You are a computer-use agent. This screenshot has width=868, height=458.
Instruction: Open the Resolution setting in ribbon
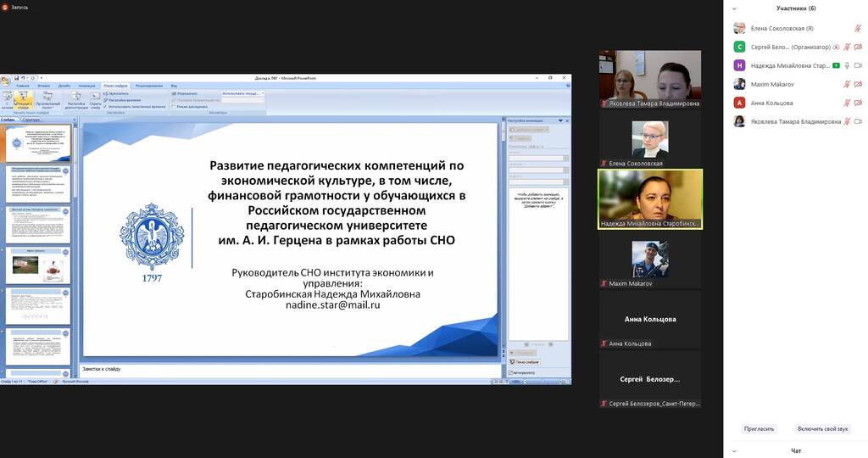pos(184,93)
